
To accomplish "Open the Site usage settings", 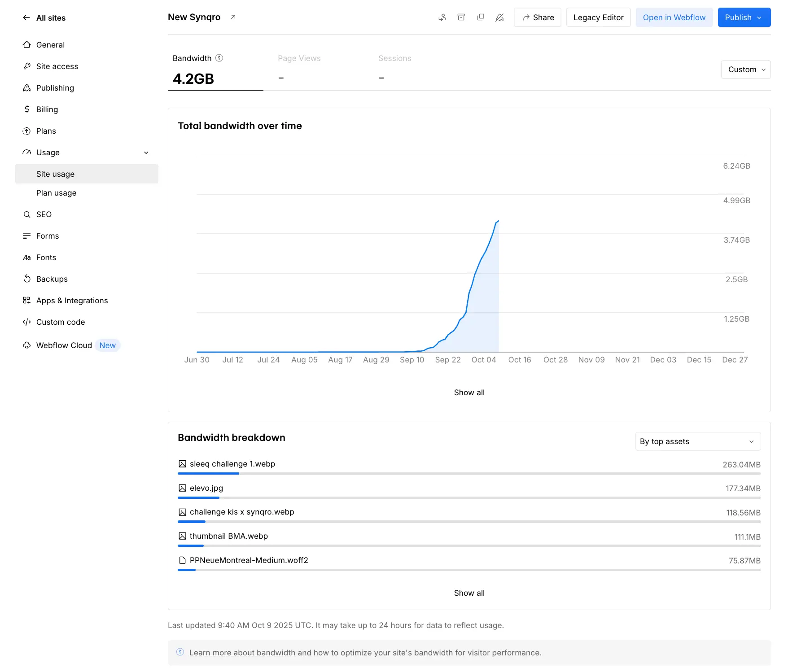I will click(x=55, y=174).
